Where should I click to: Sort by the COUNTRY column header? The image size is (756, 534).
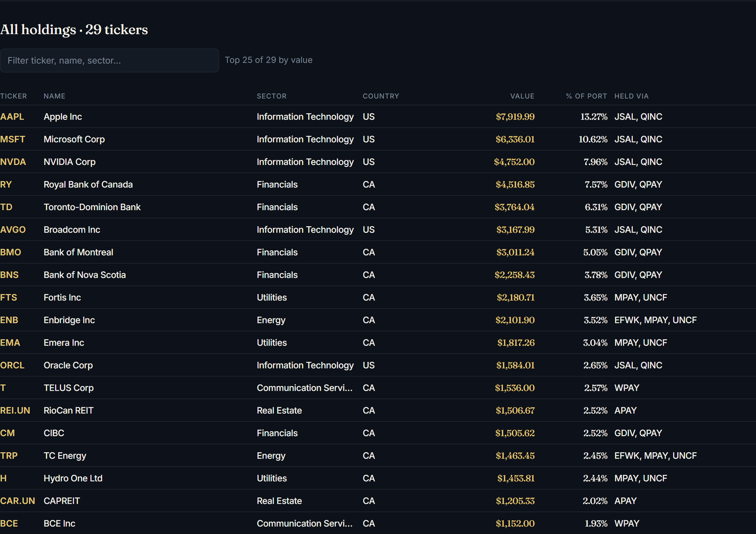tap(381, 96)
